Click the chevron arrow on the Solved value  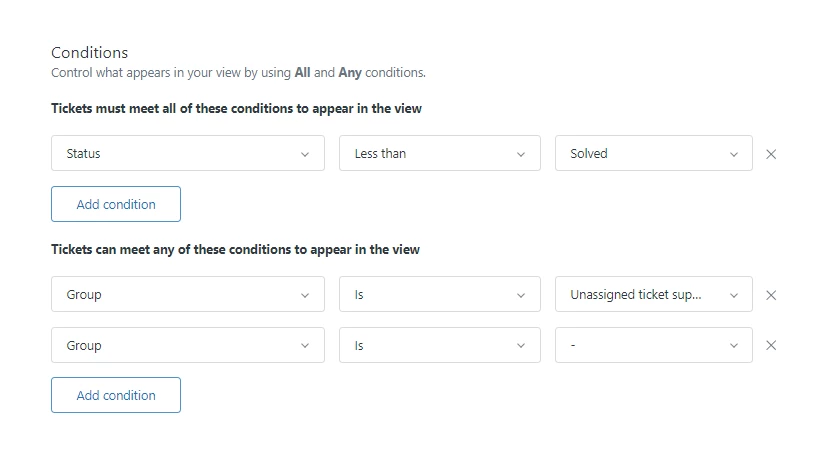tap(734, 154)
